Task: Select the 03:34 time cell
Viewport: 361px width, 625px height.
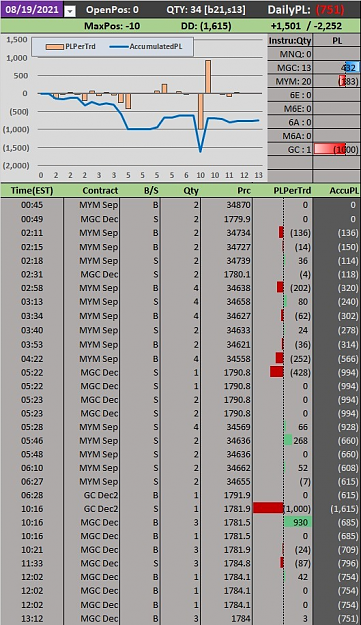Action: (32, 316)
